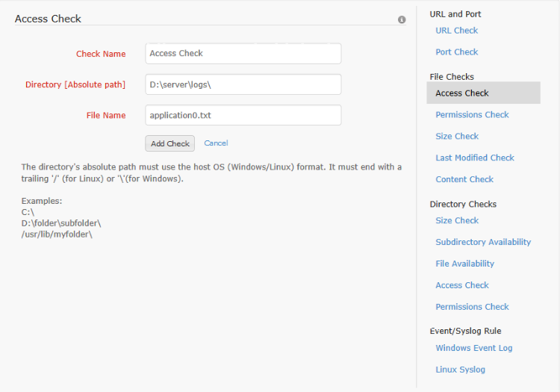The height and width of the screenshot is (392, 560).
Task: Click the File Name text box
Action: (243, 116)
